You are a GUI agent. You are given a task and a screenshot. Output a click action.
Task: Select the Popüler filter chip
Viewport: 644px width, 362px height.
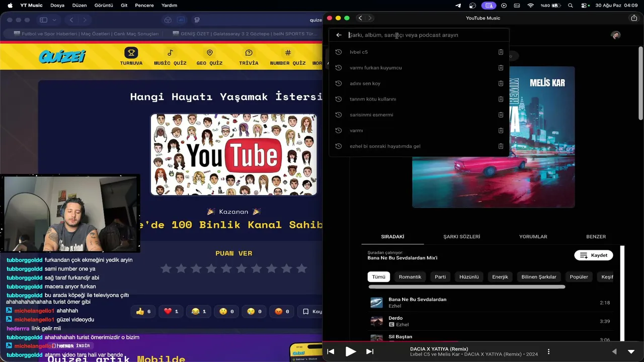579,277
